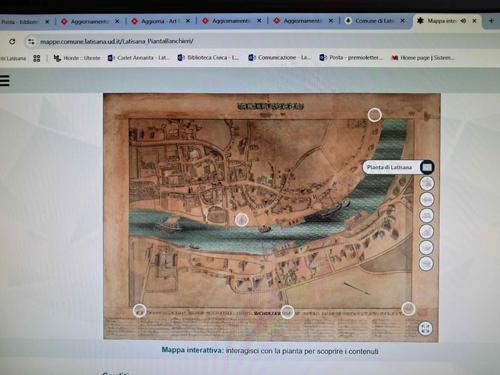Open the hotspot at the map's bottom-left corner
500x375 pixels.
coord(140,311)
